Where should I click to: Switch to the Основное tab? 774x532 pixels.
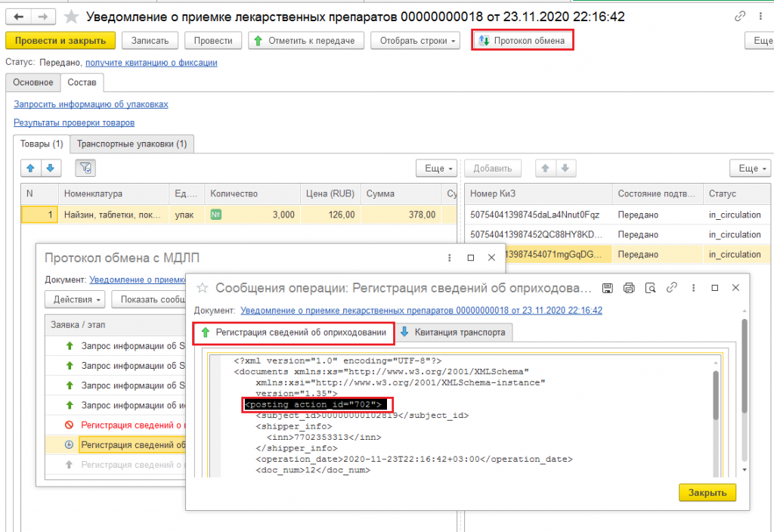pyautogui.click(x=33, y=82)
